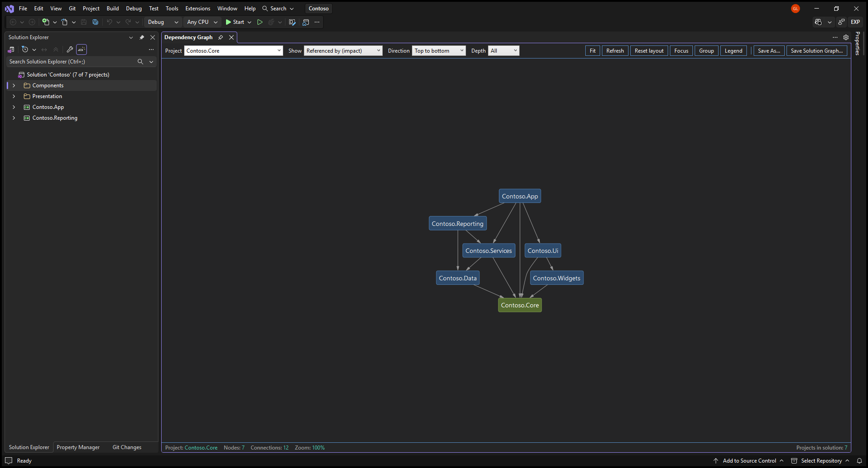Viewport: 868px width, 468px height.
Task: Click the Live Share icon near EXP
Action: [x=841, y=22]
